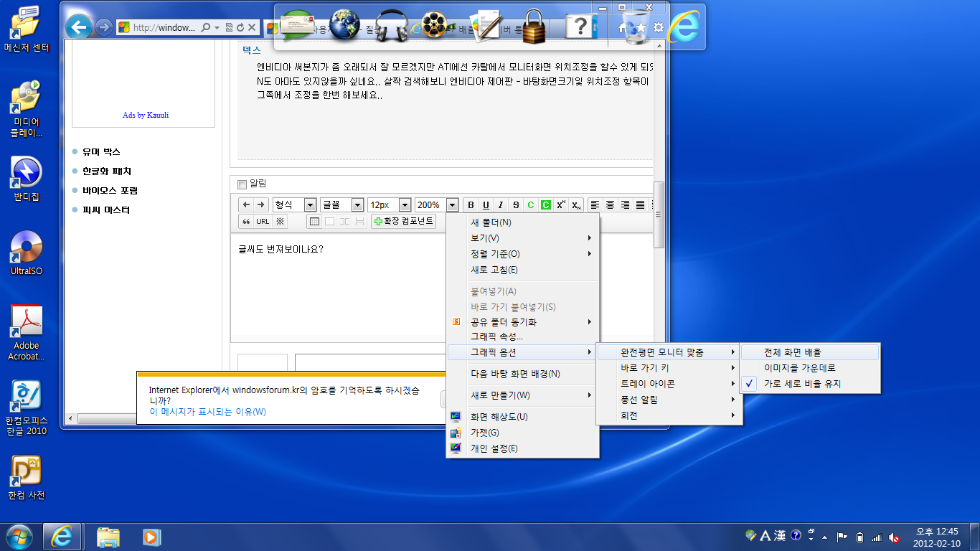Align text left in editor toolbar
The height and width of the screenshot is (551, 980).
click(x=595, y=205)
